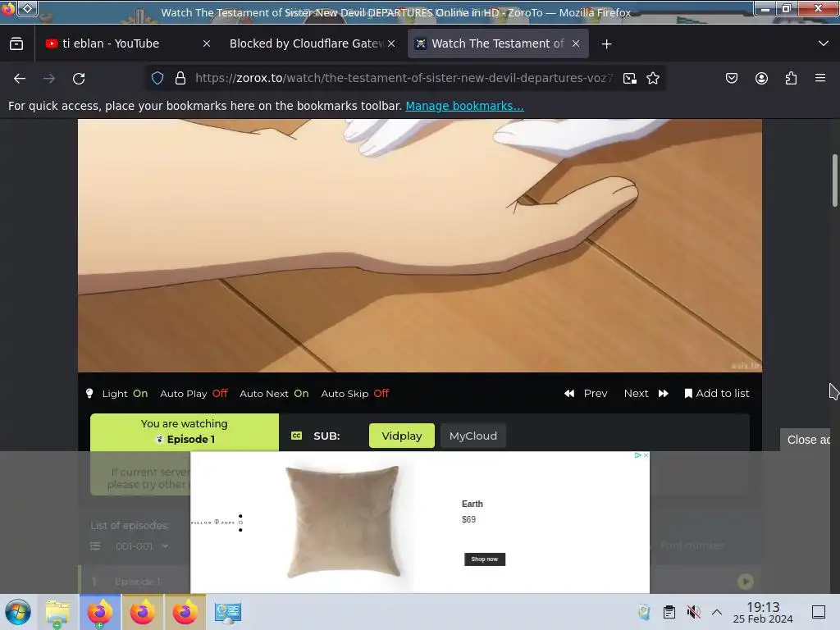
Task: Click the page vertical scrollbar thumb
Action: [x=834, y=180]
